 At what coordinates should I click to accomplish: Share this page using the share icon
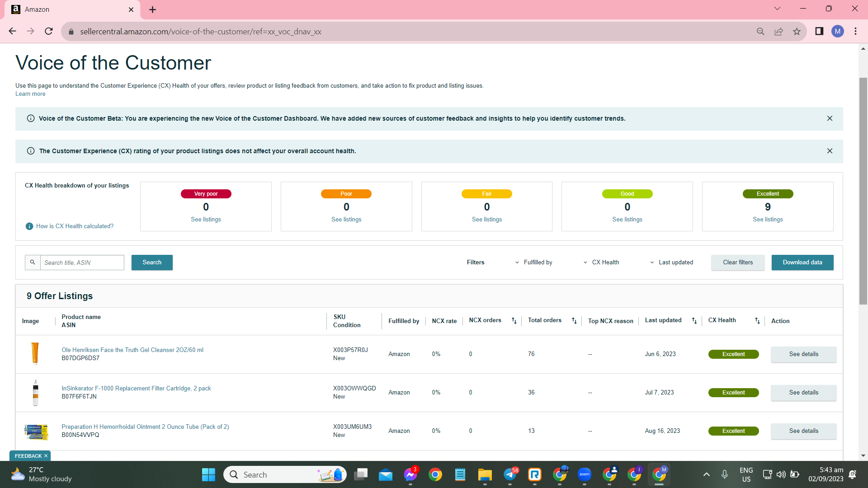[778, 31]
